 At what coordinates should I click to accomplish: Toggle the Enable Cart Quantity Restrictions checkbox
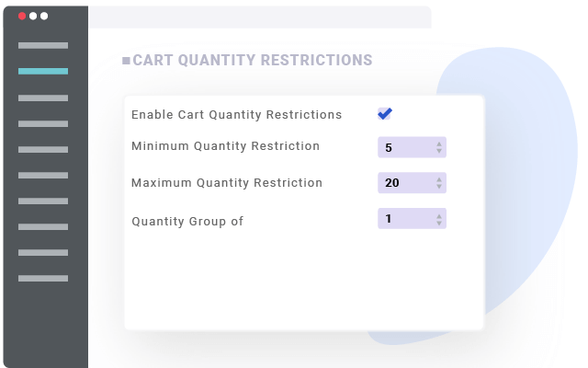(384, 114)
